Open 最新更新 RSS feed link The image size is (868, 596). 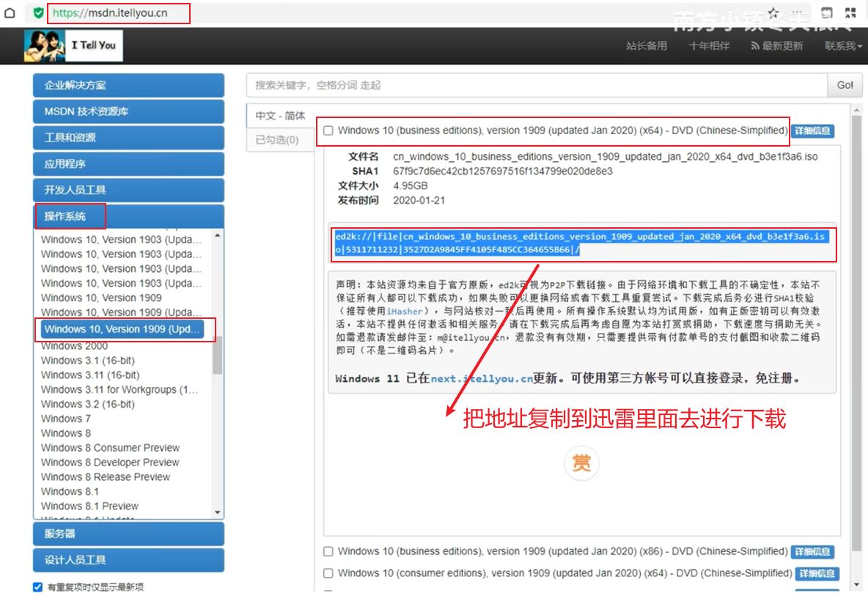(x=776, y=45)
